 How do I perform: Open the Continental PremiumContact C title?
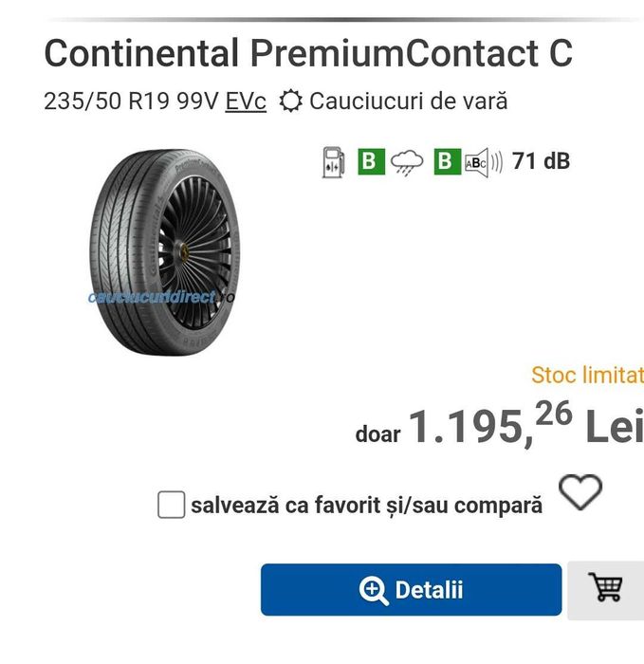pos(308,53)
